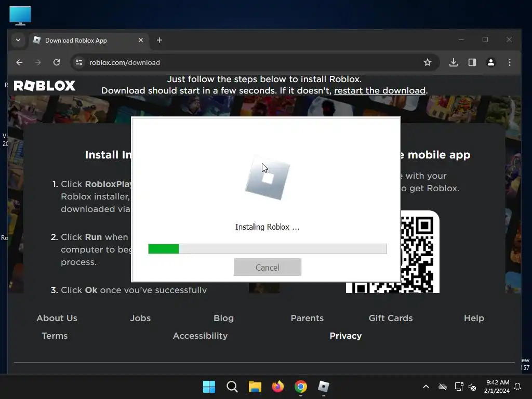This screenshot has width=532, height=399.
Task: Expand the system tray hidden icons chevron
Action: tap(426, 387)
